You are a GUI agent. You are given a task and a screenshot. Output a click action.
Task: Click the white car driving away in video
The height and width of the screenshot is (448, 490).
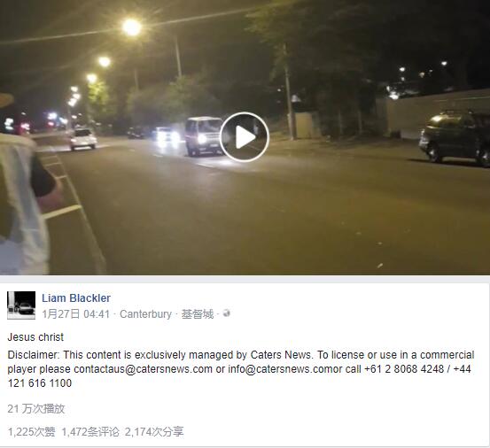[x=82, y=138]
